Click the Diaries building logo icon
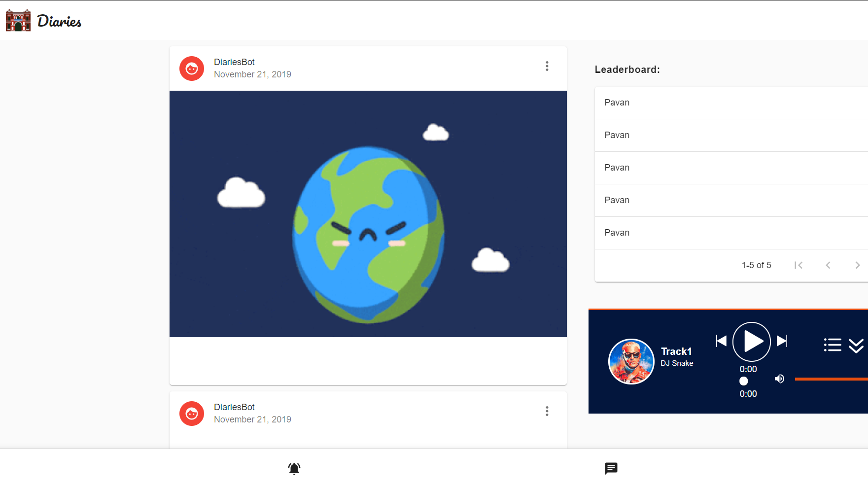The height and width of the screenshot is (488, 868). point(18,21)
